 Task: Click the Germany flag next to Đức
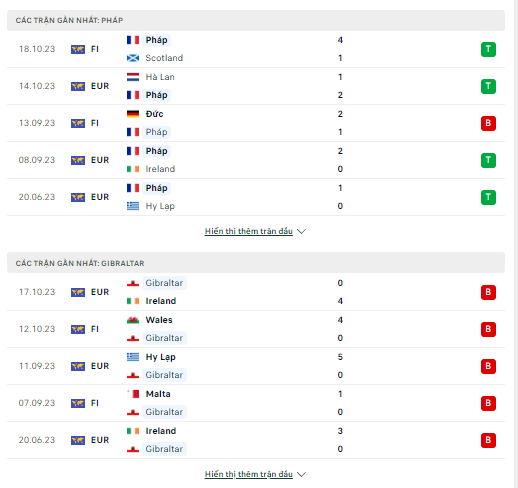133,114
